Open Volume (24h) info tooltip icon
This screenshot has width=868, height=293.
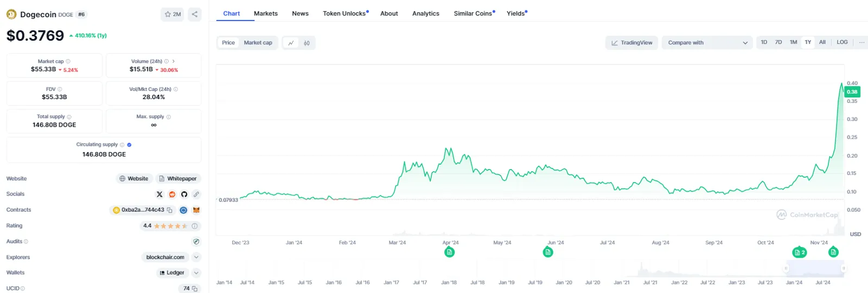[166, 61]
